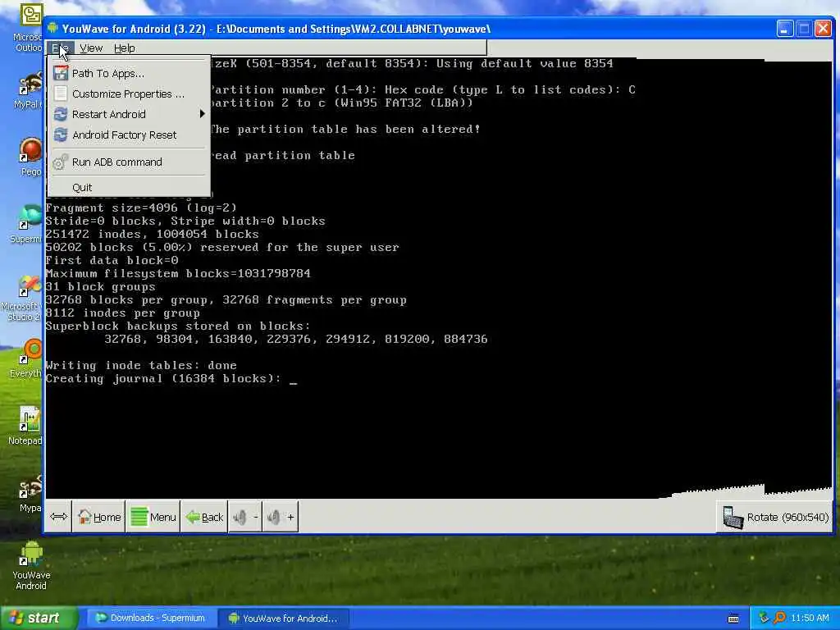The image size is (840, 630).
Task: Switch to Downloads - Supermium taskbar item
Action: [152, 618]
